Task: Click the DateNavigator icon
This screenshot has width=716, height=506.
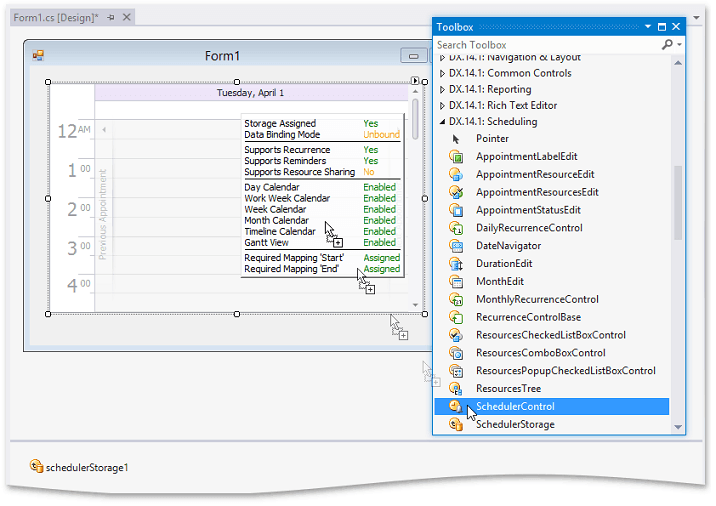Action: (x=456, y=246)
